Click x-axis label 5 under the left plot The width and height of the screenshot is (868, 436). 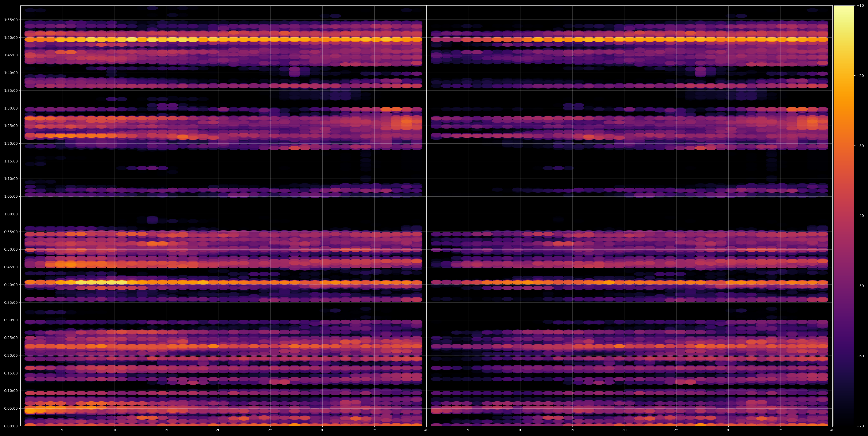(x=62, y=430)
